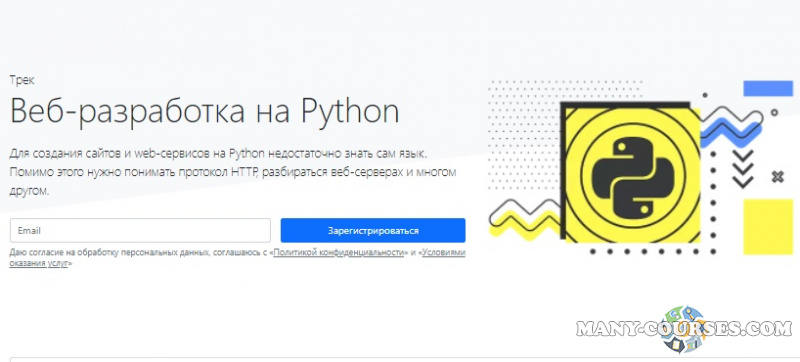The width and height of the screenshot is (800, 362).
Task: Click the consent text beginning Даю согласие
Action: (238, 258)
